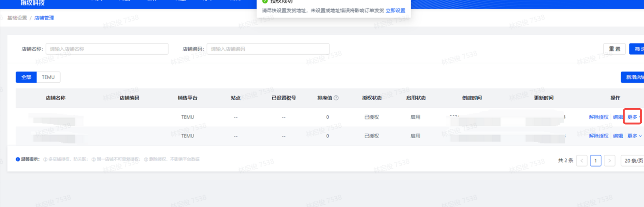Viewport: 644px width, 207px height.
Task: Open 店铺管理 in the breadcrumb
Action: (x=44, y=18)
